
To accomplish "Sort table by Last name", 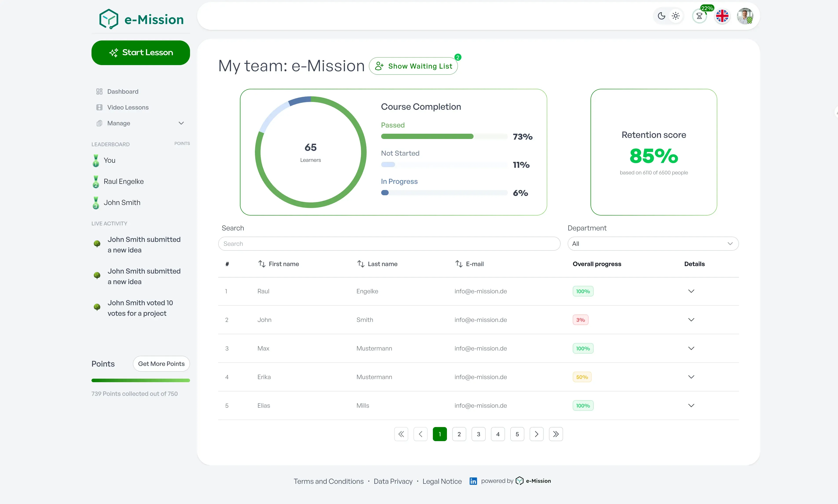I will [377, 264].
